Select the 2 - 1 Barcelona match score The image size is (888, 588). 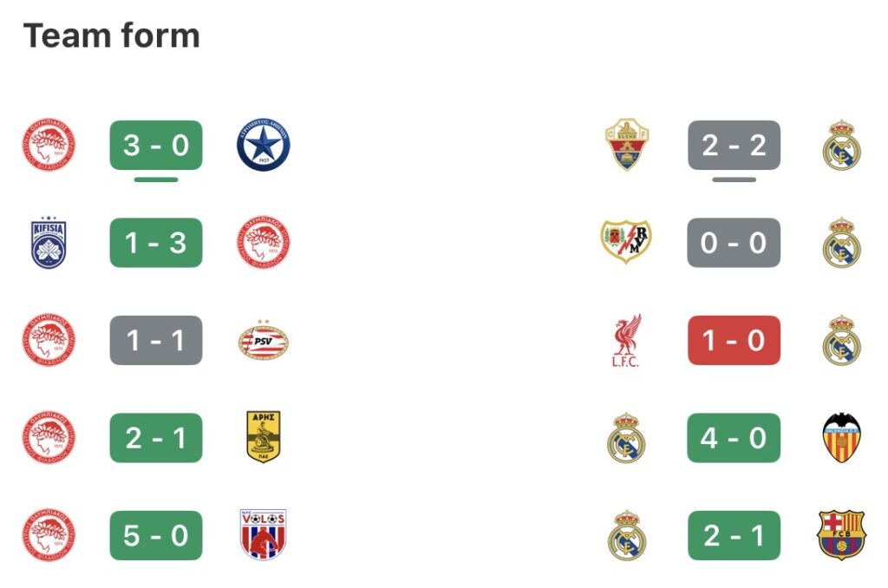[x=734, y=535]
